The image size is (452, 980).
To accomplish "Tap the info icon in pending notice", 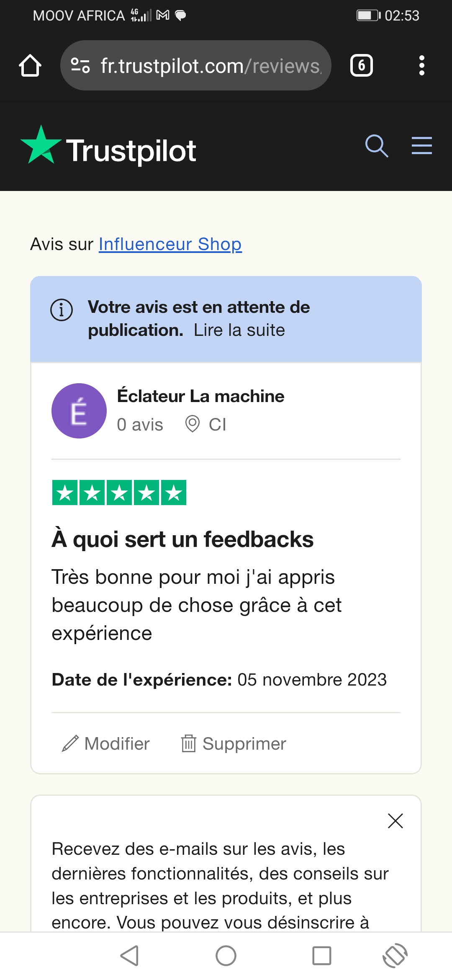I will click(62, 310).
